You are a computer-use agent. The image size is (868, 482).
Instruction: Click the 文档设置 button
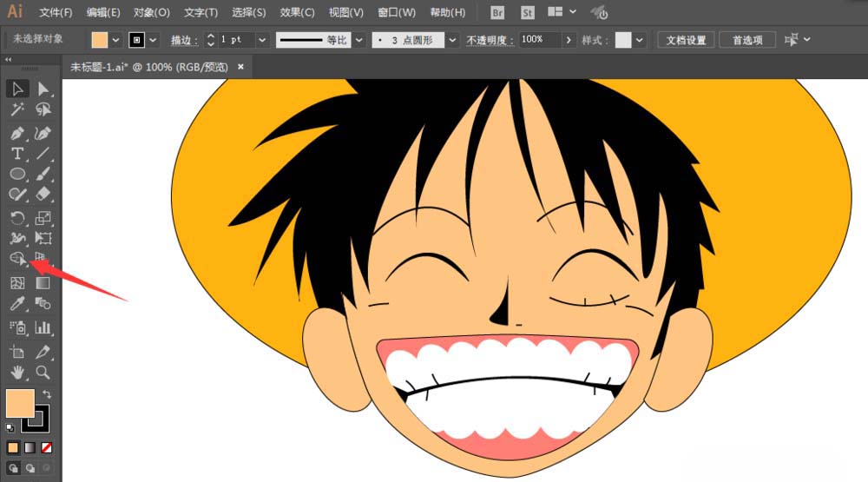[x=686, y=40]
